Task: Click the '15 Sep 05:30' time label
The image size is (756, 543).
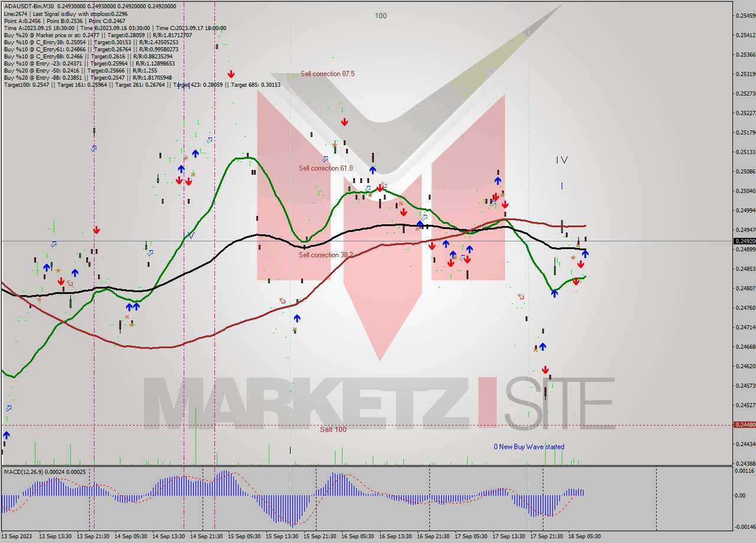Action: coord(245,537)
